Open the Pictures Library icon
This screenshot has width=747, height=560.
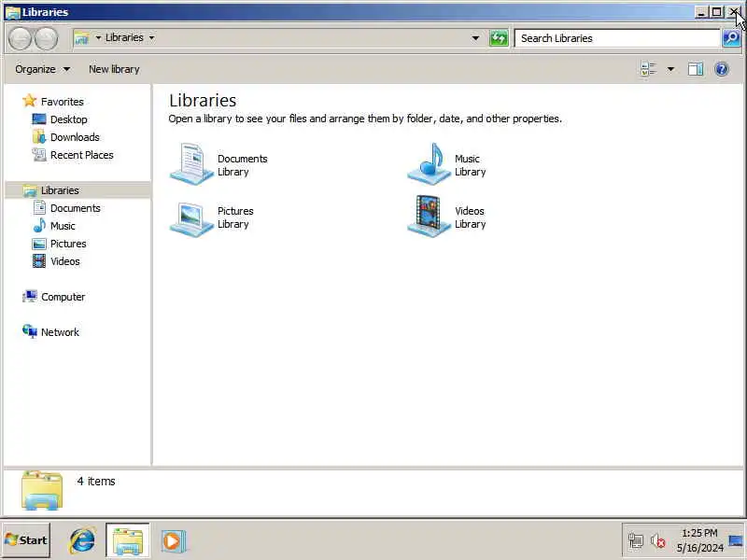coord(191,217)
